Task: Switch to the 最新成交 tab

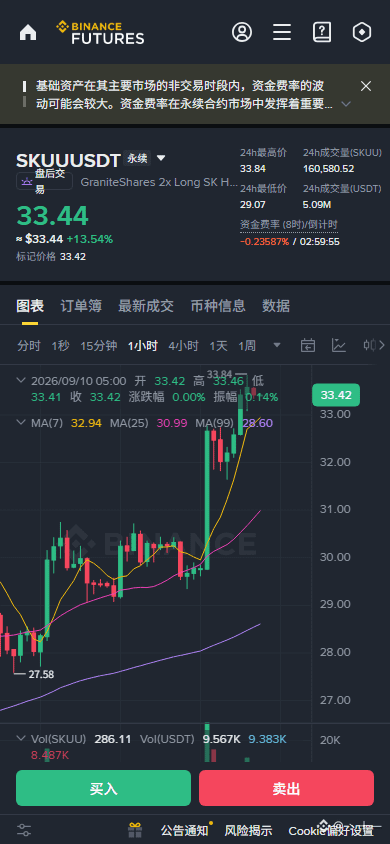Action: click(x=146, y=306)
